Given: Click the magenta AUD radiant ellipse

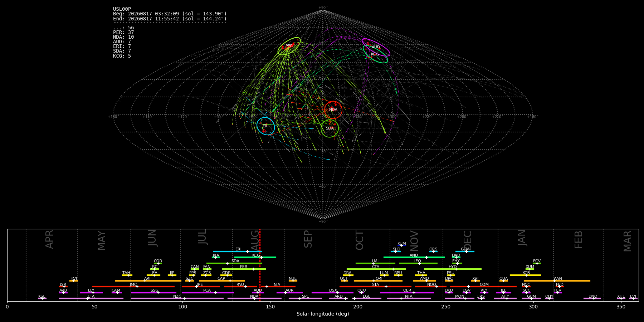Looking at the screenshot, I should coord(376,47).
